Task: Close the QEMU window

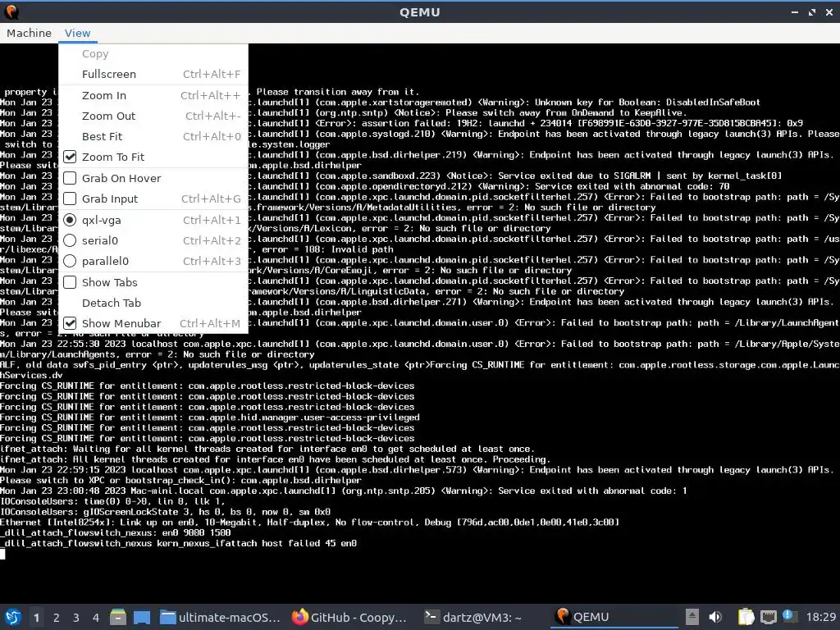Action: (829, 11)
